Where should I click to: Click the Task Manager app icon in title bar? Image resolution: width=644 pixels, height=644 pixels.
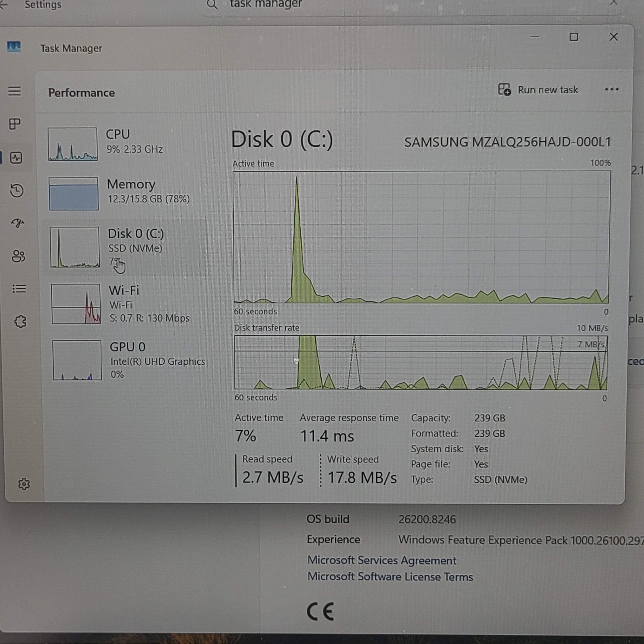pyautogui.click(x=14, y=47)
